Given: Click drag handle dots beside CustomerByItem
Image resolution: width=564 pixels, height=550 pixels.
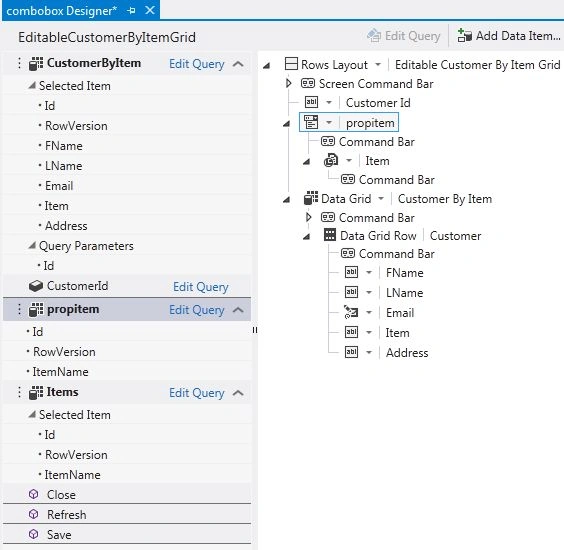Looking at the screenshot, I should click(x=19, y=64).
